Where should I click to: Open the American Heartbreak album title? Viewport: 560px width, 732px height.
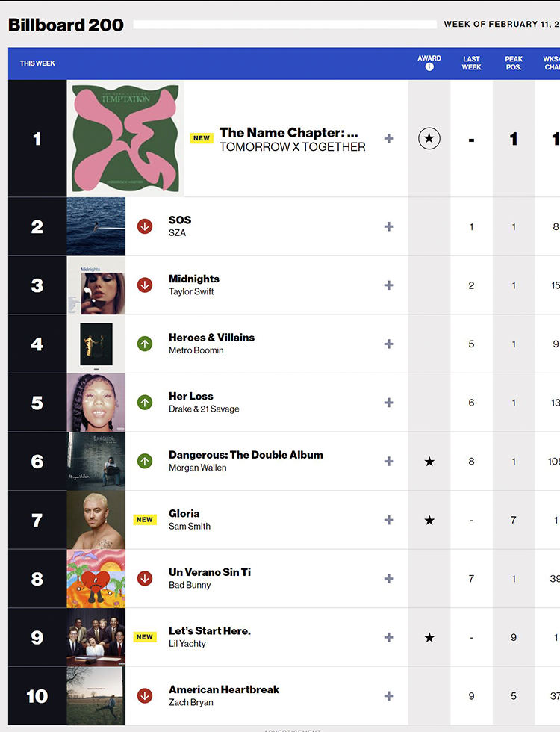[224, 689]
